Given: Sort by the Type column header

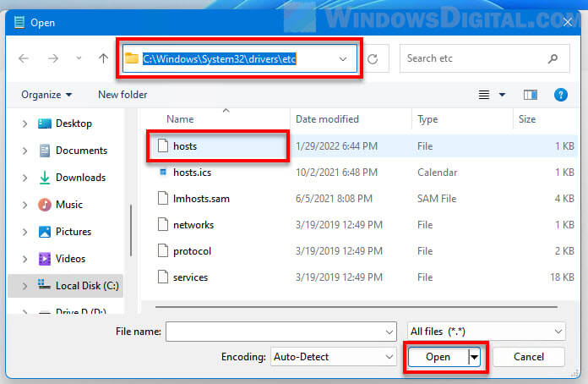Looking at the screenshot, I should [x=427, y=119].
